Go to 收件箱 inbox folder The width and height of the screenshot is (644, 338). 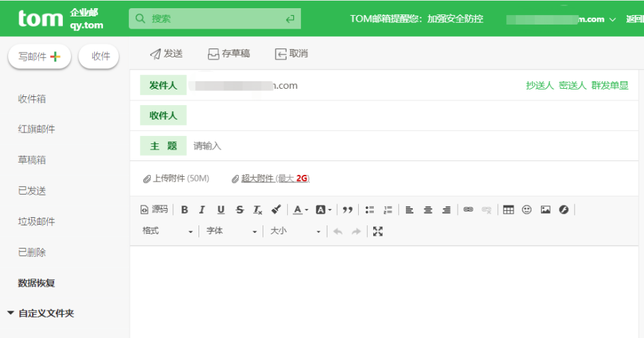(32, 99)
